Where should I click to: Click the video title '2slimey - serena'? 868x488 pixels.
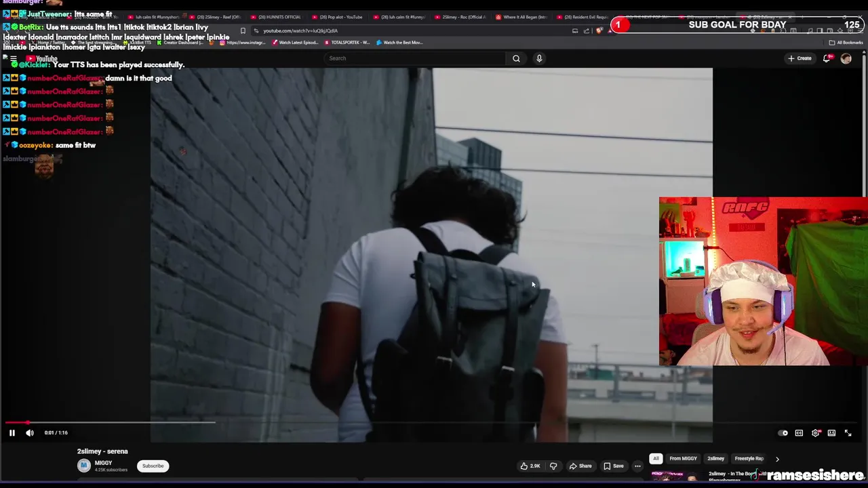pyautogui.click(x=102, y=451)
